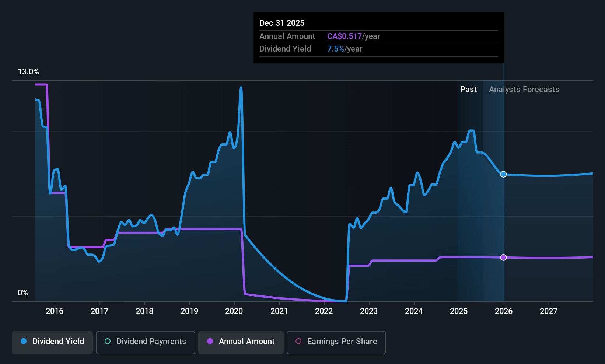Toggle the Earnings Per Share series

tap(336, 342)
